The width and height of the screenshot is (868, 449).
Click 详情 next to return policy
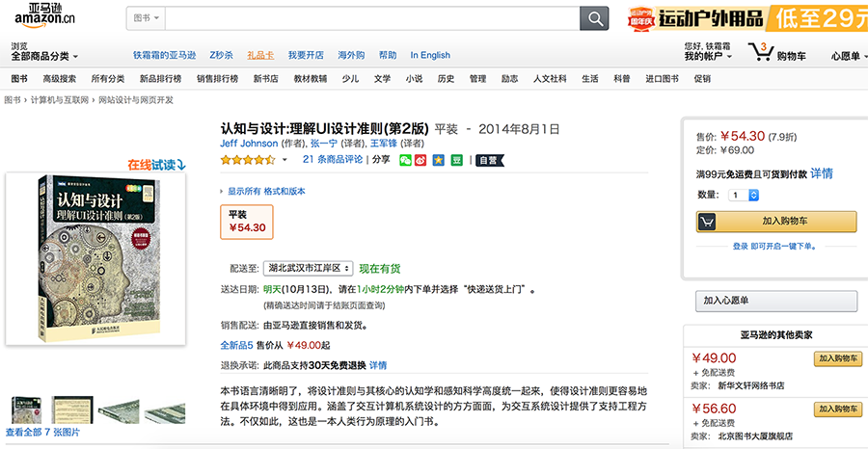[x=378, y=365]
